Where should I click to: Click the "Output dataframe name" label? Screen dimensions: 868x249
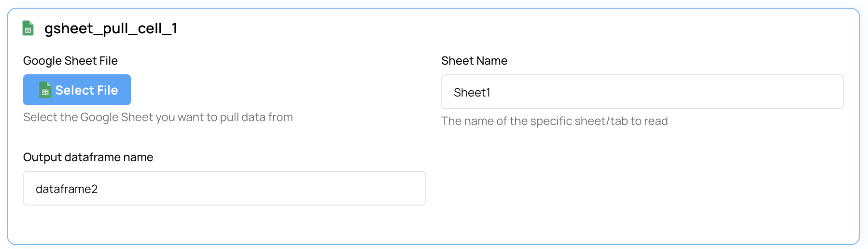tap(88, 157)
